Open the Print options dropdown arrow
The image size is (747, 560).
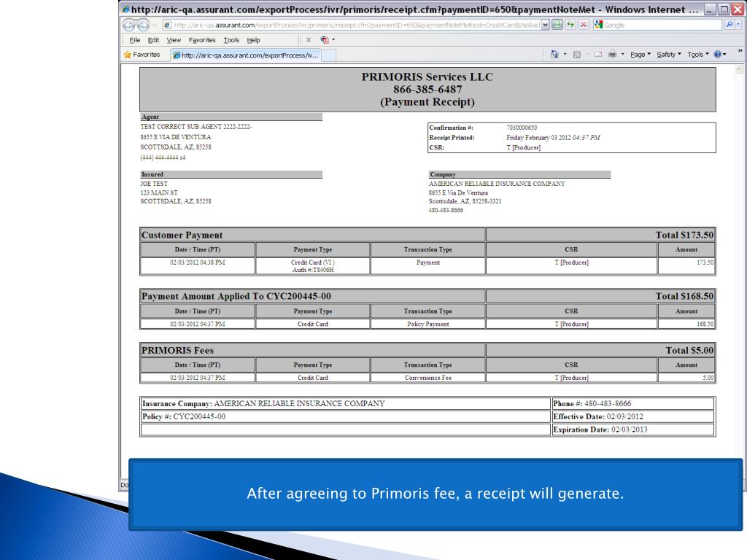(x=623, y=54)
